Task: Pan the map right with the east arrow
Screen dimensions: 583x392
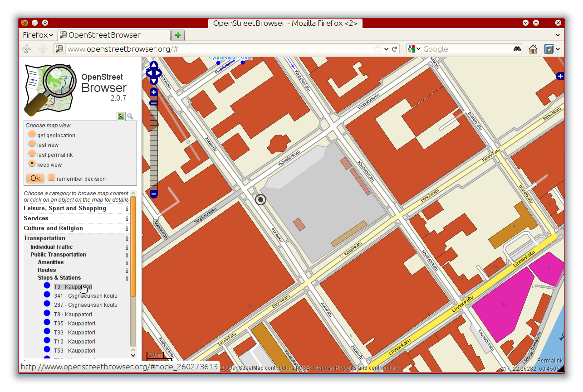Action: [159, 73]
